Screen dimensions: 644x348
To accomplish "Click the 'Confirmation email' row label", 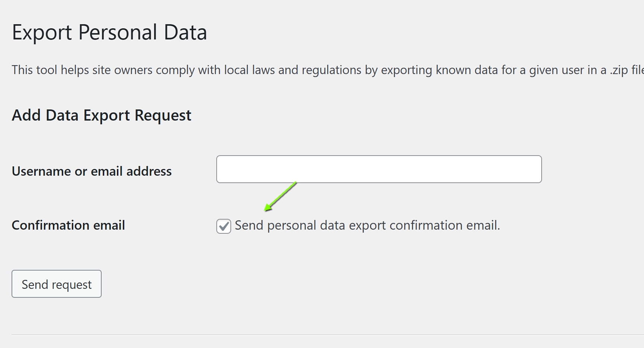I will click(68, 225).
